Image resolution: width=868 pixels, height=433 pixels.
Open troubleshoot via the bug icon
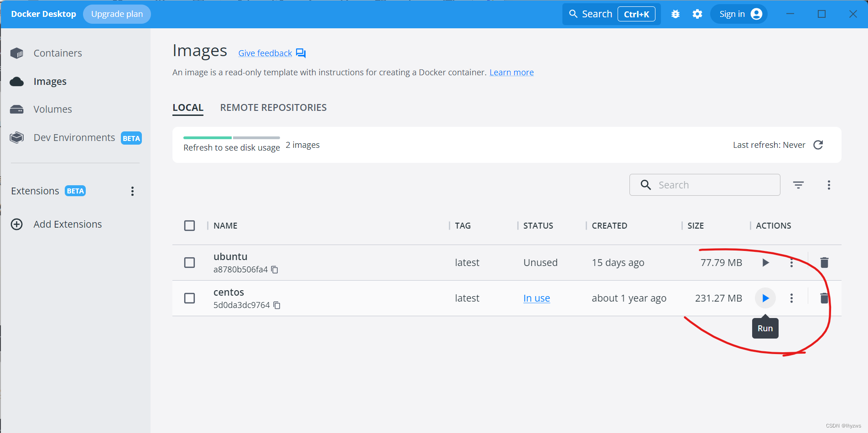tap(676, 14)
